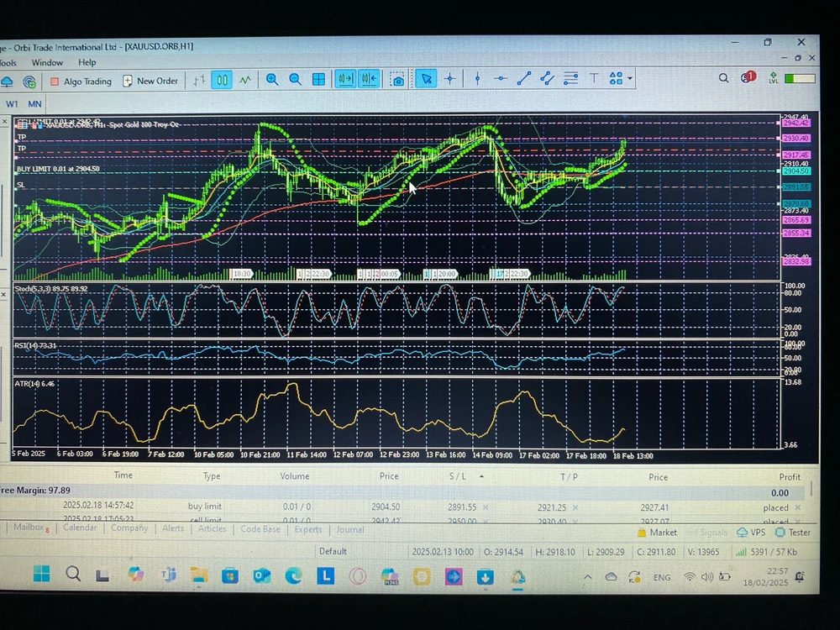Cancel the buy limit order at 2904.50

coord(798,507)
